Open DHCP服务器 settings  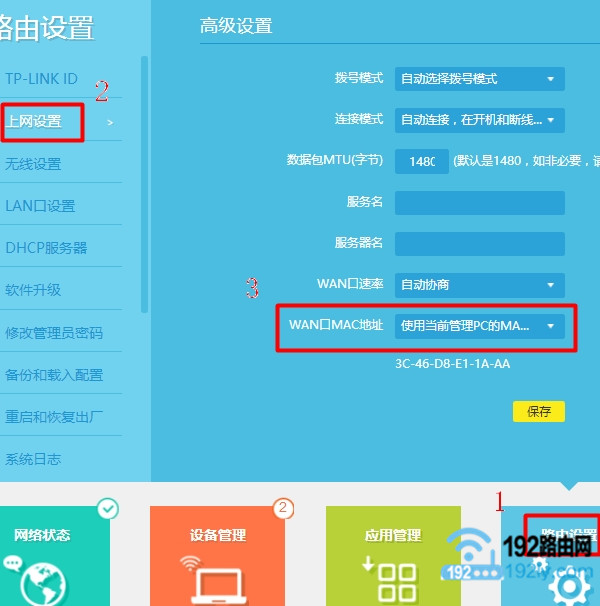46,248
